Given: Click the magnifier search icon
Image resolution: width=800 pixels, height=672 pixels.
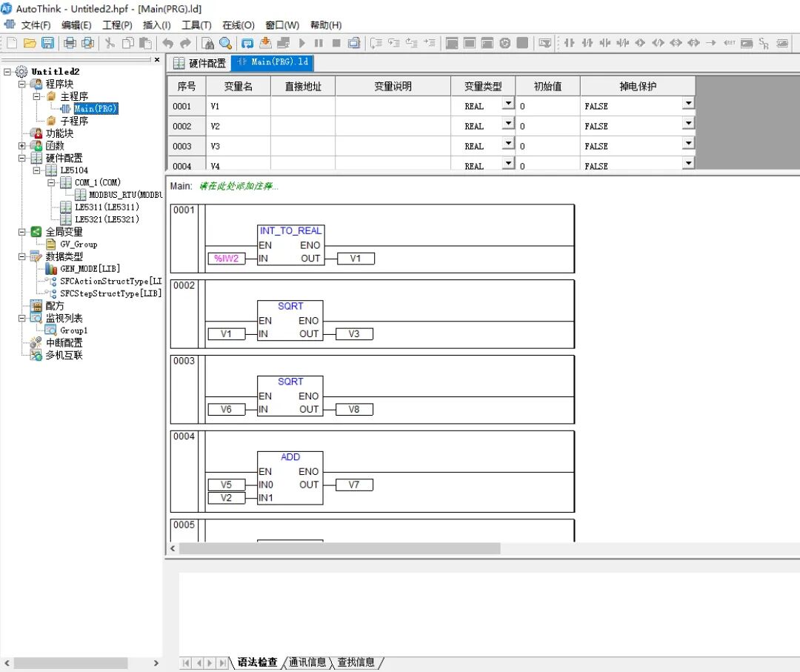Looking at the screenshot, I should (x=225, y=44).
